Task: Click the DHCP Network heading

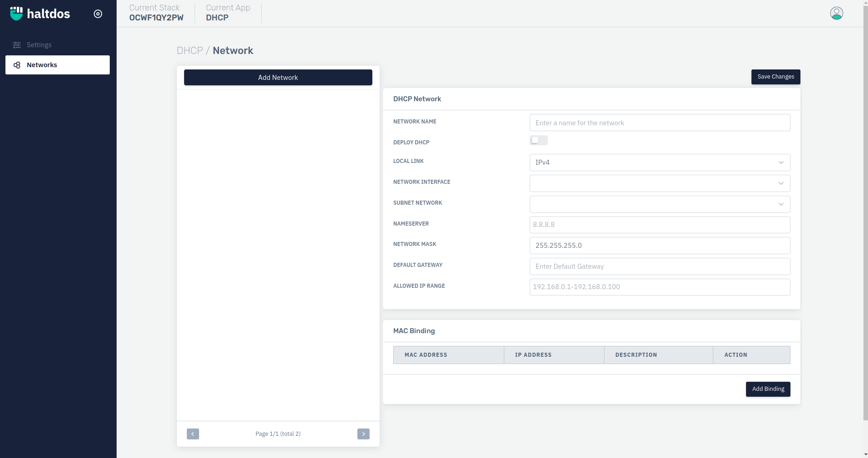Action: pos(417,99)
